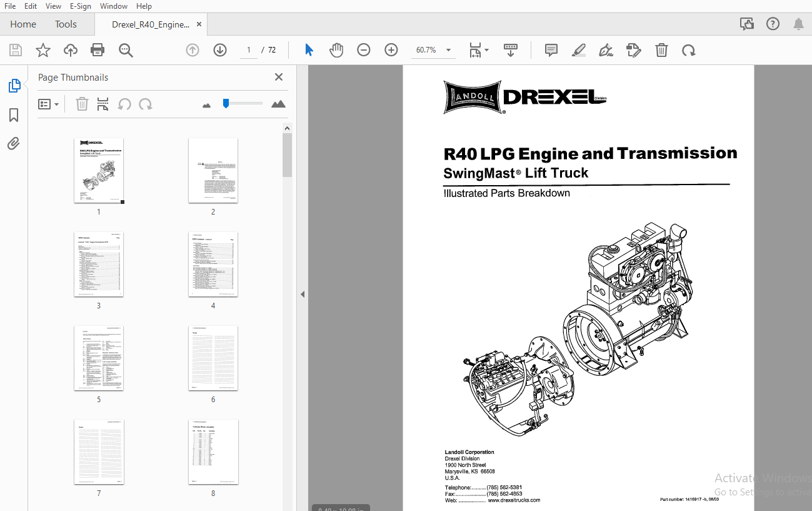Select page 2 thumbnail

point(213,171)
